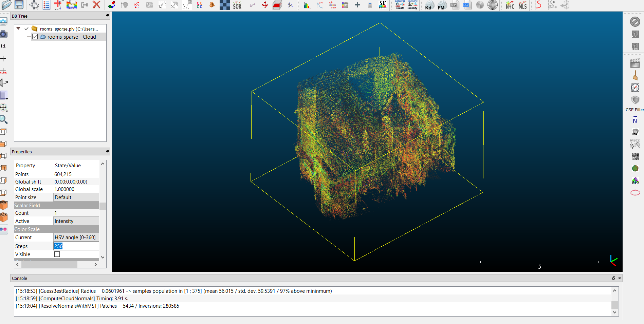
Task: Toggle the rooms_sparse - Cloud checkbox
Action: click(35, 37)
